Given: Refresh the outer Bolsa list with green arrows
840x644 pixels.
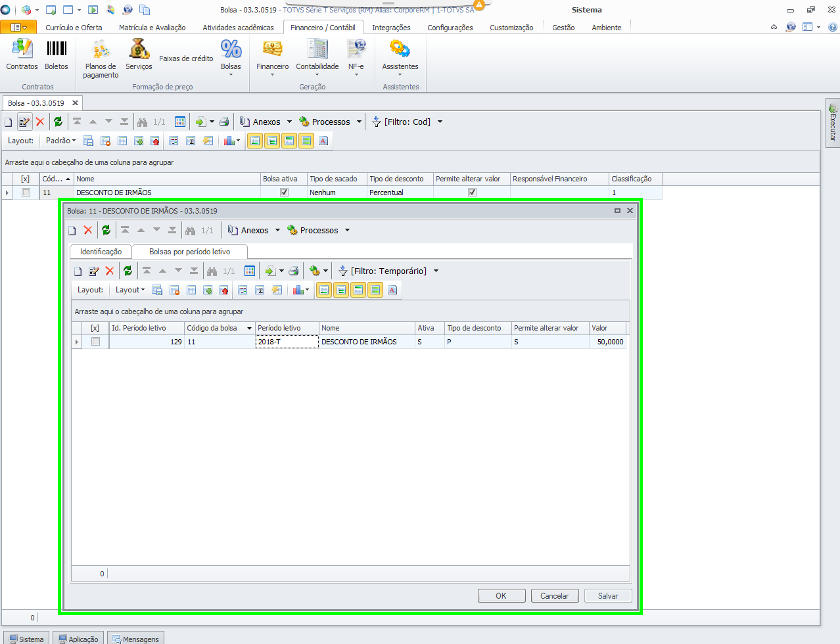Looking at the screenshot, I should pyautogui.click(x=58, y=122).
